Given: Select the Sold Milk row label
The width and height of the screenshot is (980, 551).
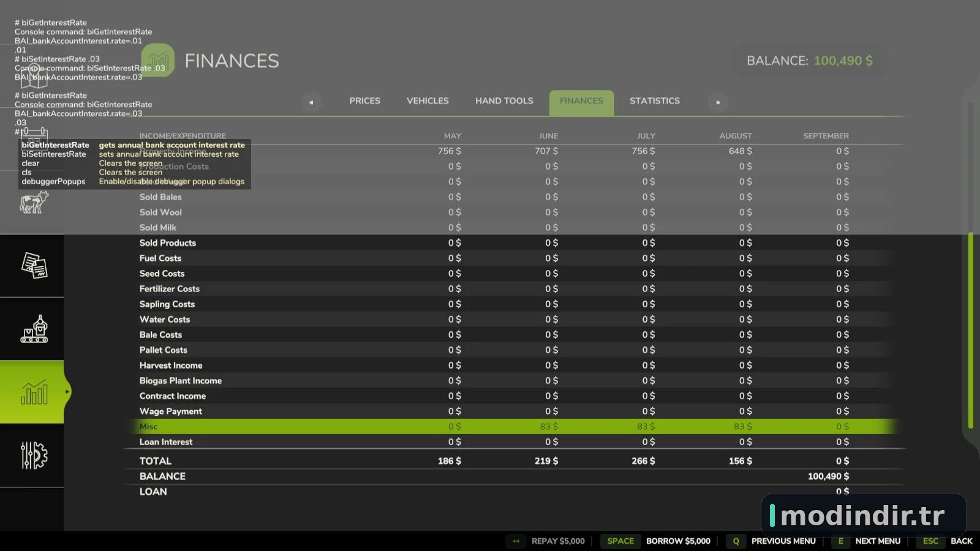Looking at the screenshot, I should tap(158, 228).
